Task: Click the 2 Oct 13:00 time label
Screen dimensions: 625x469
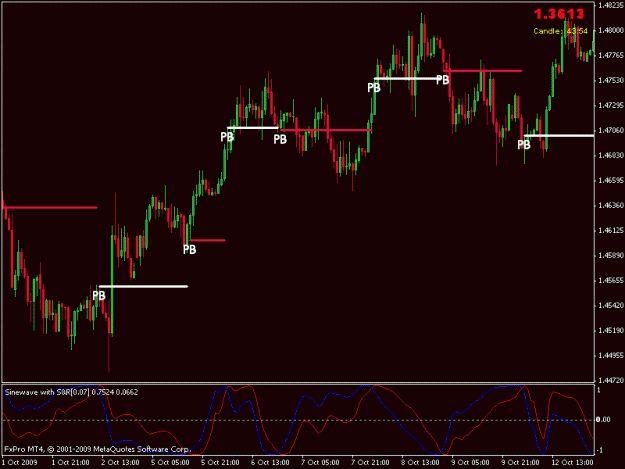Action: 120,463
